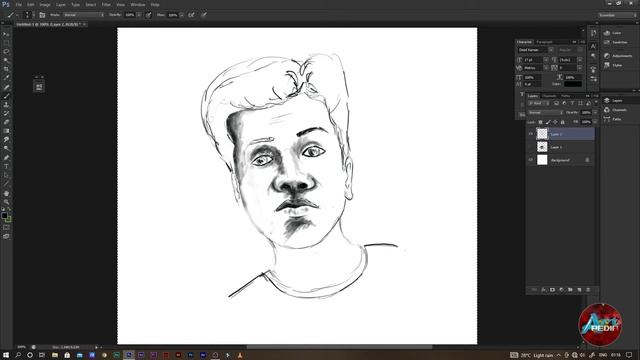Click the foreground color swatch
The image size is (640, 360).
[4, 215]
